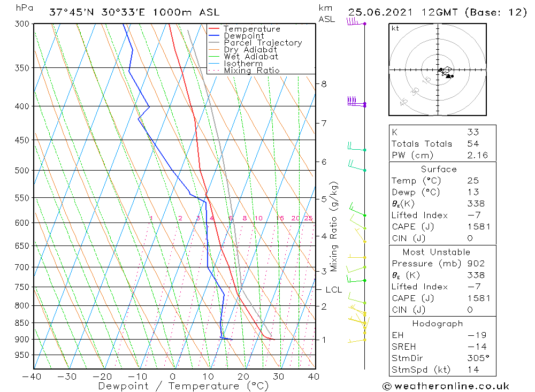Click the LCL marker label
The height and width of the screenshot is (392, 535).
pyautogui.click(x=333, y=290)
